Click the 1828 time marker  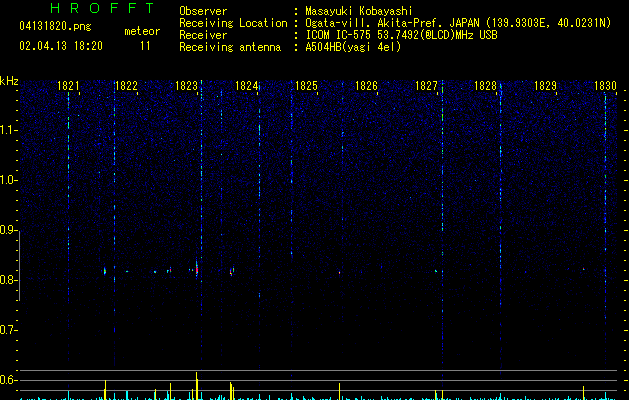pyautogui.click(x=485, y=86)
